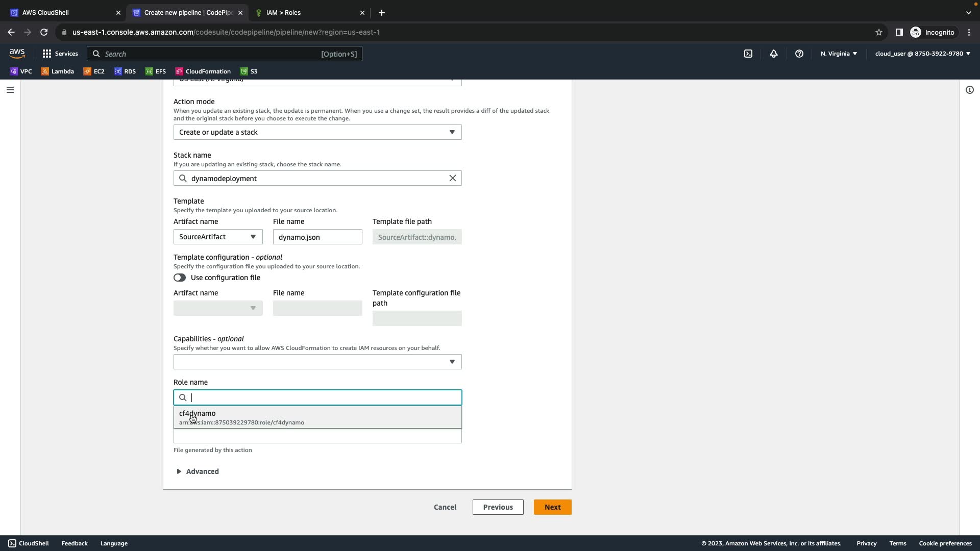This screenshot has height=551, width=980.
Task: Open the notifications bell icon
Action: [x=773, y=54]
